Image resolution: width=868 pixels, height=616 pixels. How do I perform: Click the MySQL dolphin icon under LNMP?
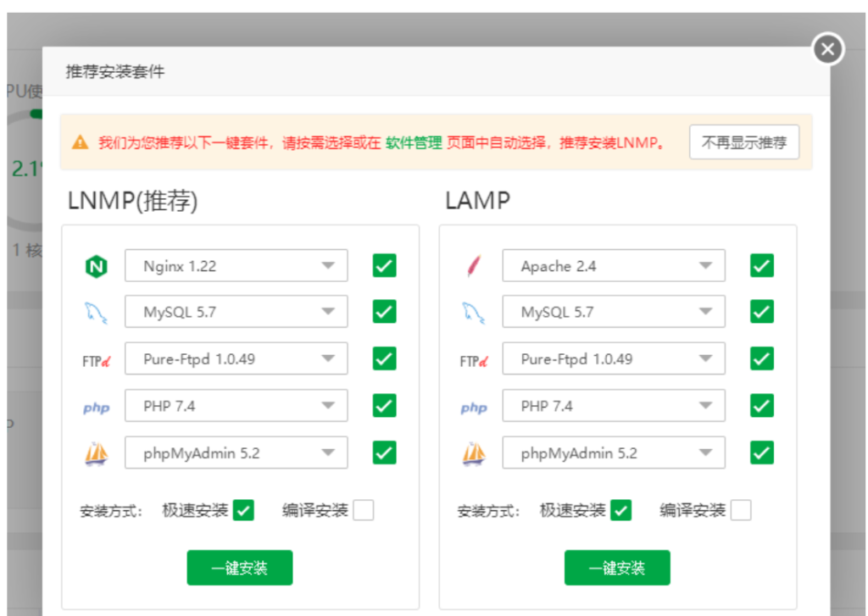(96, 314)
